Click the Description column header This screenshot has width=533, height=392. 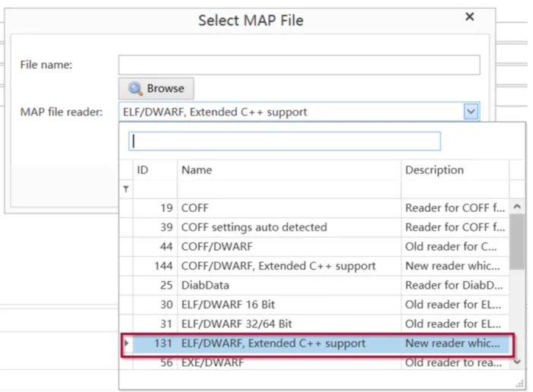coord(455,170)
